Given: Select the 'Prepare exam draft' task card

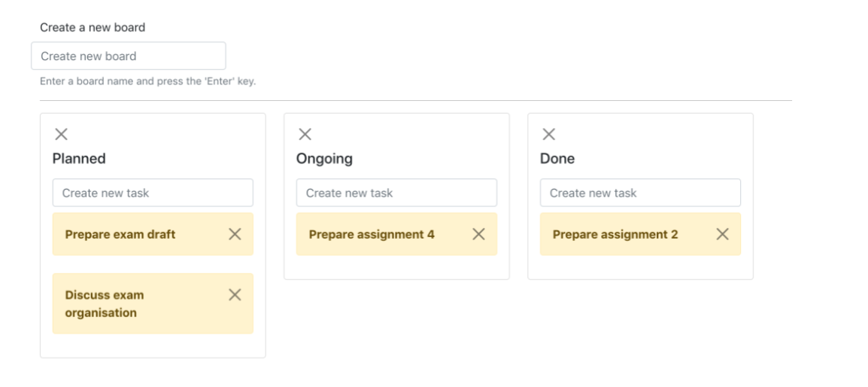Looking at the screenshot, I should (120, 234).
